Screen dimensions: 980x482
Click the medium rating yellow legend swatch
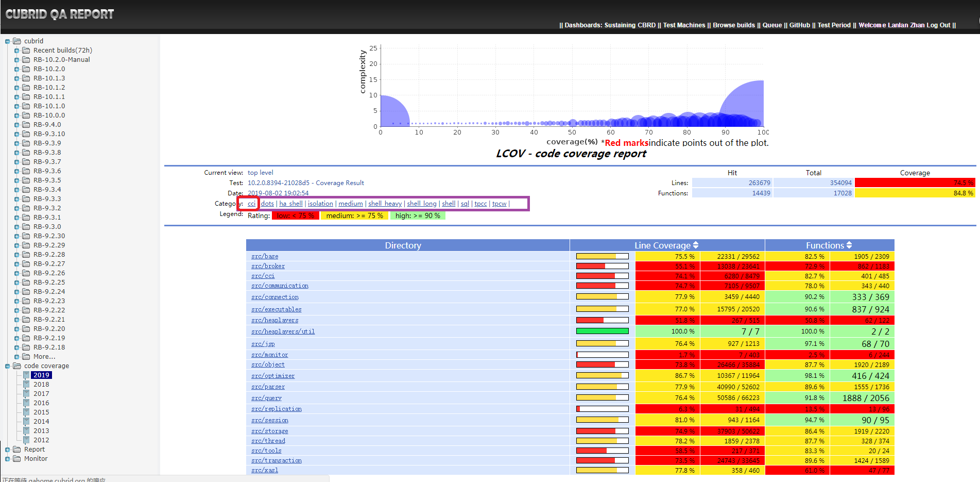pyautogui.click(x=355, y=215)
